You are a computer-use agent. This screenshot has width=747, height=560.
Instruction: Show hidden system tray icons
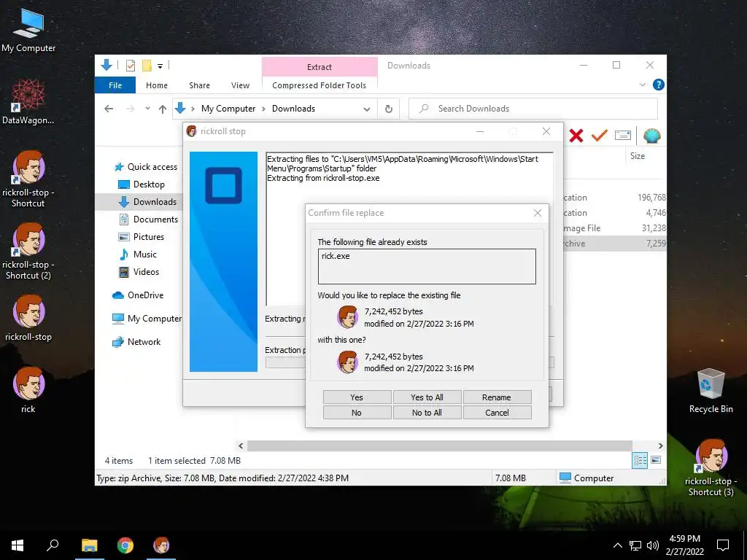(617, 545)
